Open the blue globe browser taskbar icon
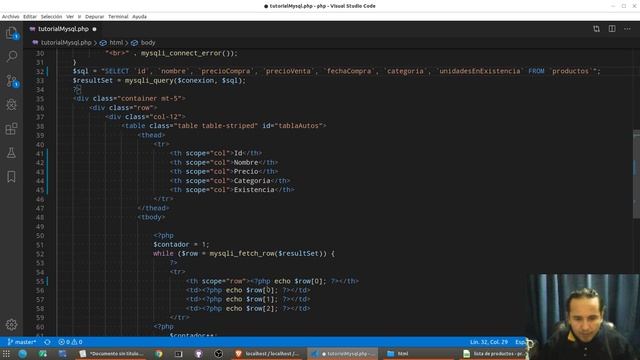This screenshot has width=640, height=360. 23,354
